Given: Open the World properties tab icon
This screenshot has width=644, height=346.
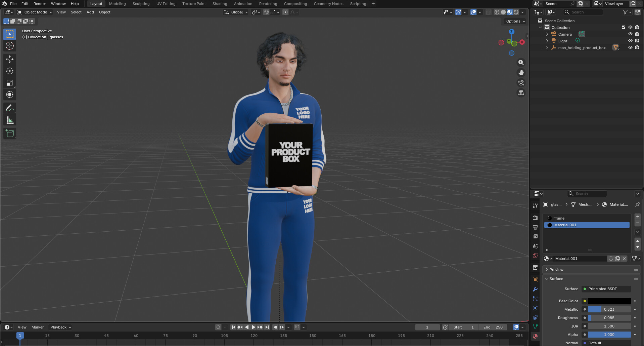Looking at the screenshot, I should pos(535,256).
